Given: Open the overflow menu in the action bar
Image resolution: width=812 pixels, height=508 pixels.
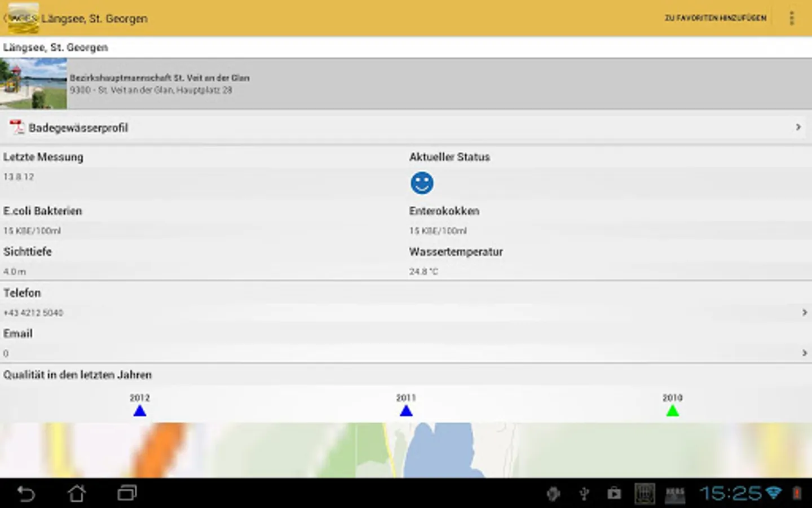Looking at the screenshot, I should click(792, 17).
